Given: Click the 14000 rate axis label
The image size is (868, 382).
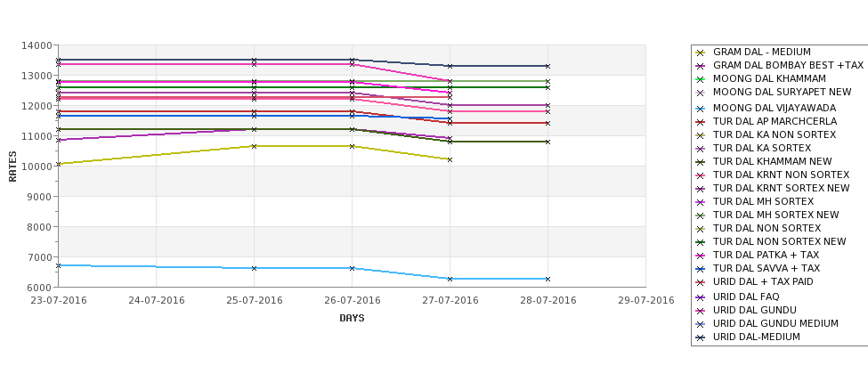Looking at the screenshot, I should click(37, 45).
